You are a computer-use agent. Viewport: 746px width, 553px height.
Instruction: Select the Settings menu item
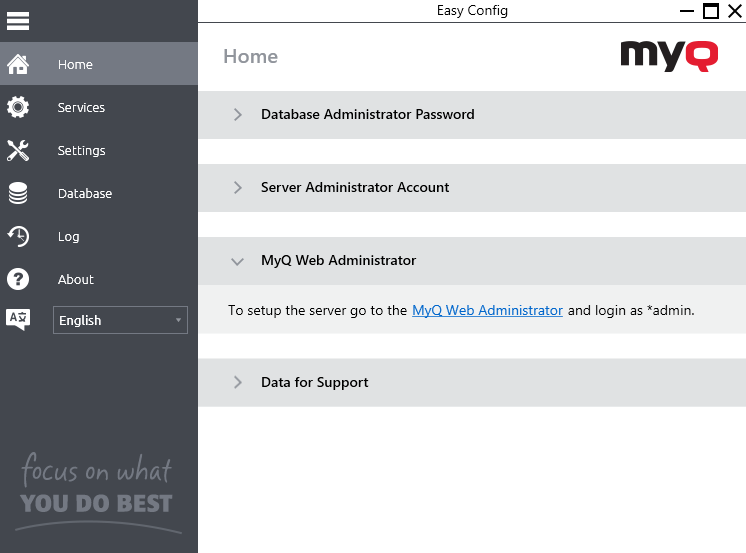tap(81, 151)
